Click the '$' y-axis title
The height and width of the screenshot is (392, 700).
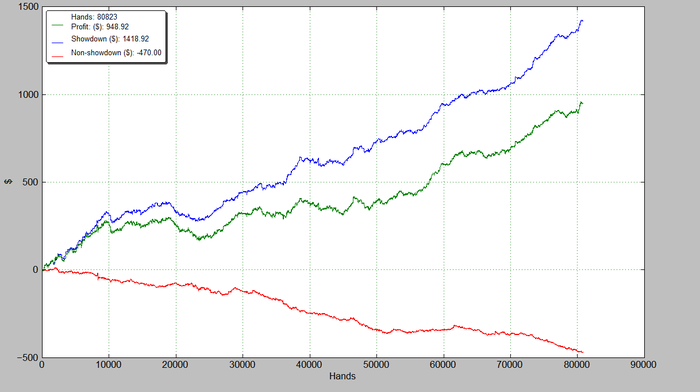(x=8, y=182)
